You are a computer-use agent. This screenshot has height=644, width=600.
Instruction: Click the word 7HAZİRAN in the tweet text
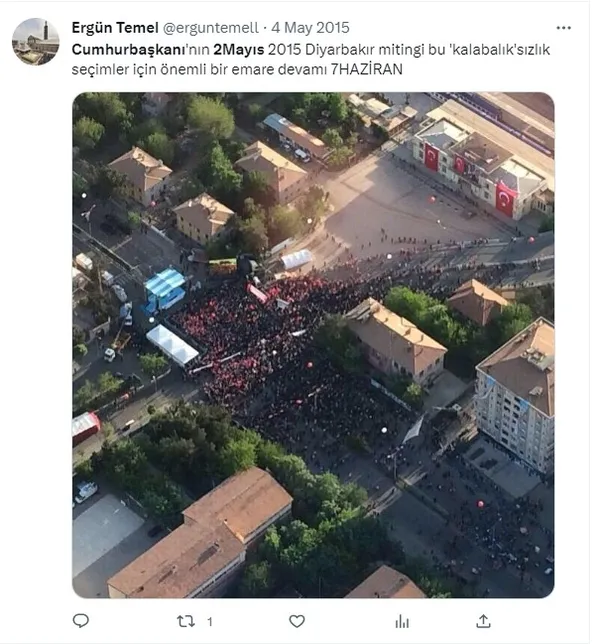pos(367,69)
